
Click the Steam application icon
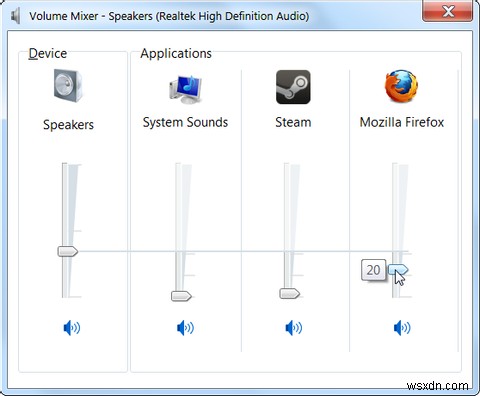(293, 87)
